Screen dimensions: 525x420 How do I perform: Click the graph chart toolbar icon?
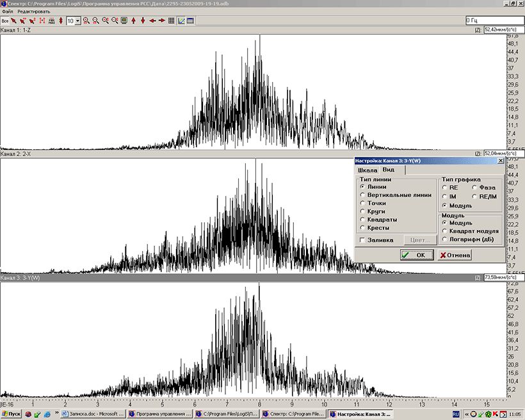click(x=181, y=20)
